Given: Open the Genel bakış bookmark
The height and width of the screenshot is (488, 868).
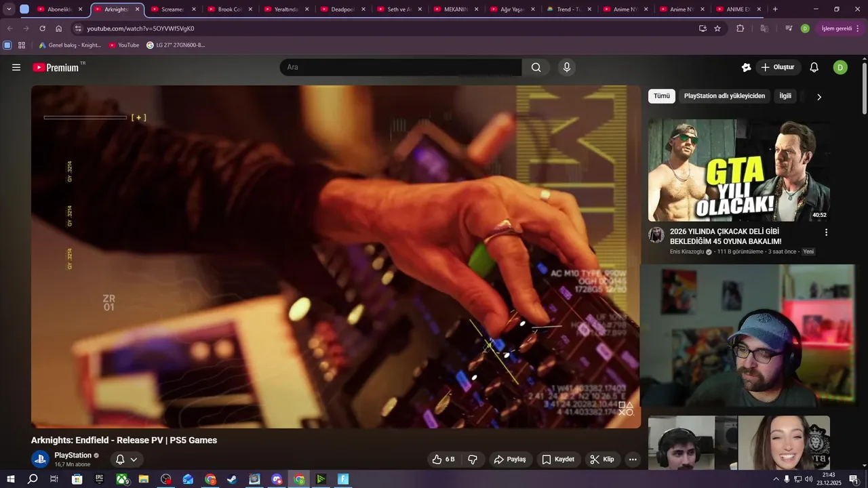Looking at the screenshot, I should pyautogui.click(x=70, y=45).
